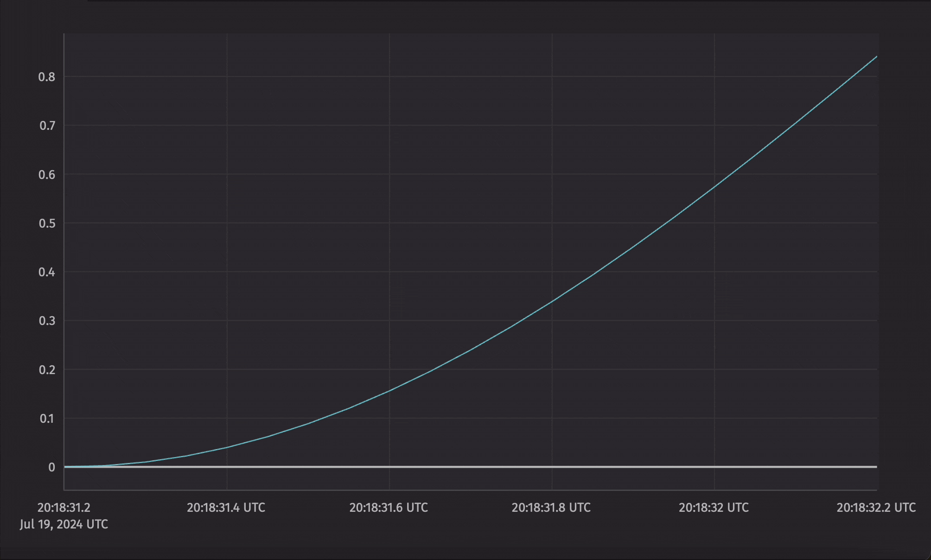Image resolution: width=931 pixels, height=560 pixels.
Task: Click the 20:18:31.8 UTC axis label
Action: 551,508
